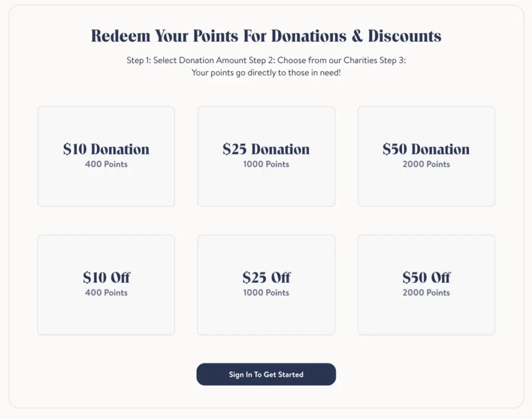Screen dimensions: 532x419
Task: Click the 400 Points label under $10 Donation
Action: [106, 164]
